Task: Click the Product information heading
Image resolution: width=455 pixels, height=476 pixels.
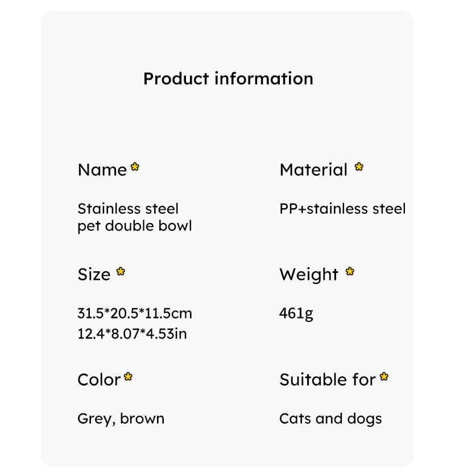Action: point(228,78)
